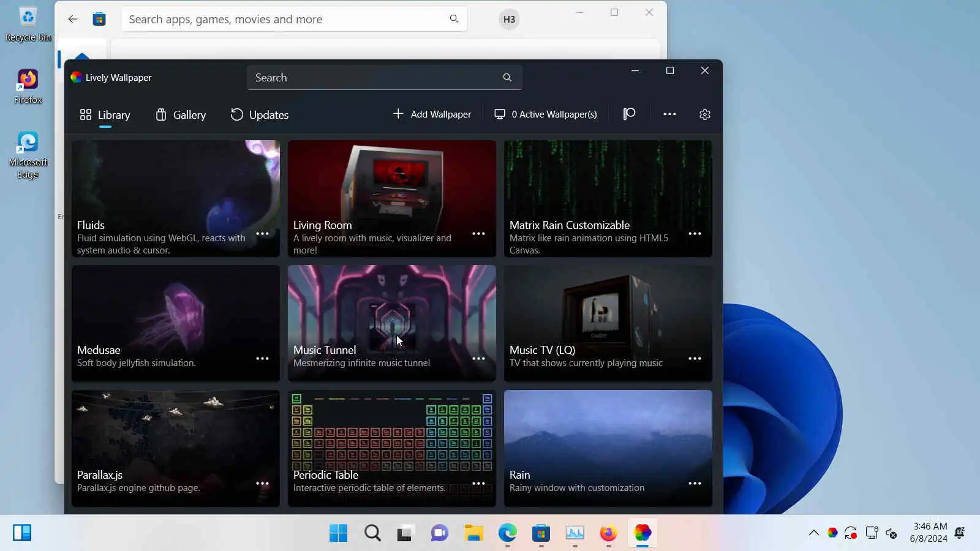The width and height of the screenshot is (980, 551).
Task: Open the notification center icon
Action: click(x=960, y=533)
